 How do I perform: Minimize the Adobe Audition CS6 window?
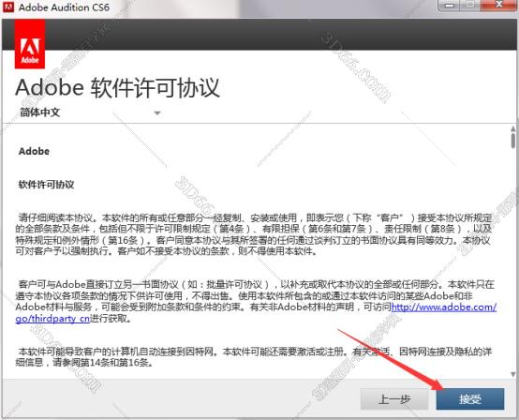click(x=450, y=6)
